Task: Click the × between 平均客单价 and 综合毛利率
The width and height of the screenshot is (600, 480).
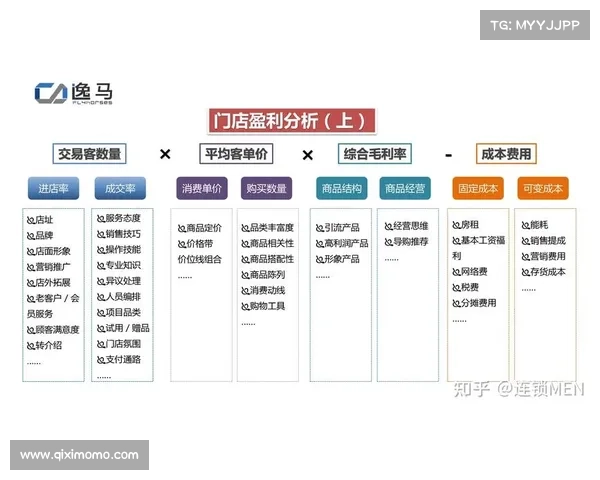Action: click(308, 155)
